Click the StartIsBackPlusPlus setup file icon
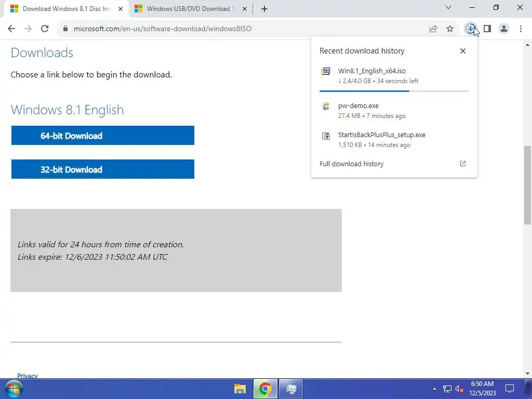The height and width of the screenshot is (399, 532). pyautogui.click(x=326, y=136)
